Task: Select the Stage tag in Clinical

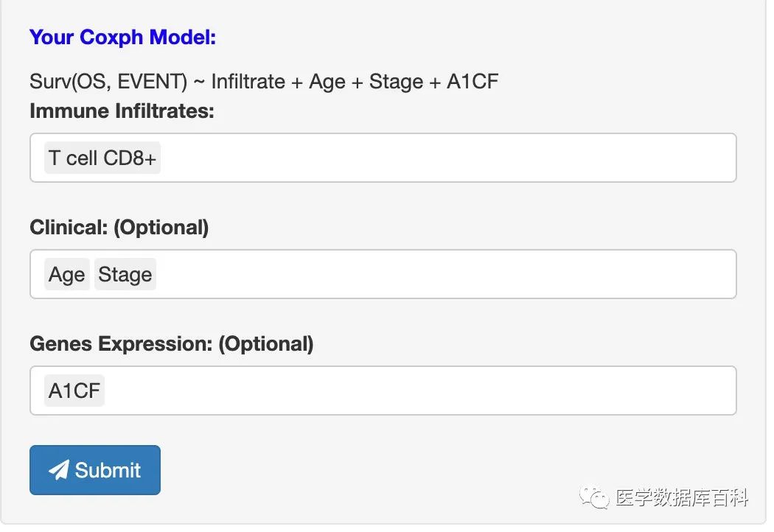Action: (125, 275)
